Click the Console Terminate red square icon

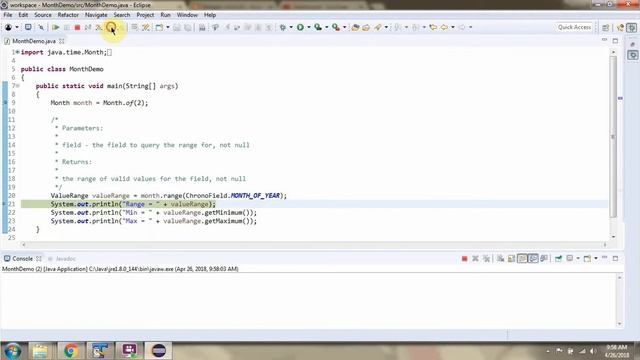pyautogui.click(x=464, y=259)
